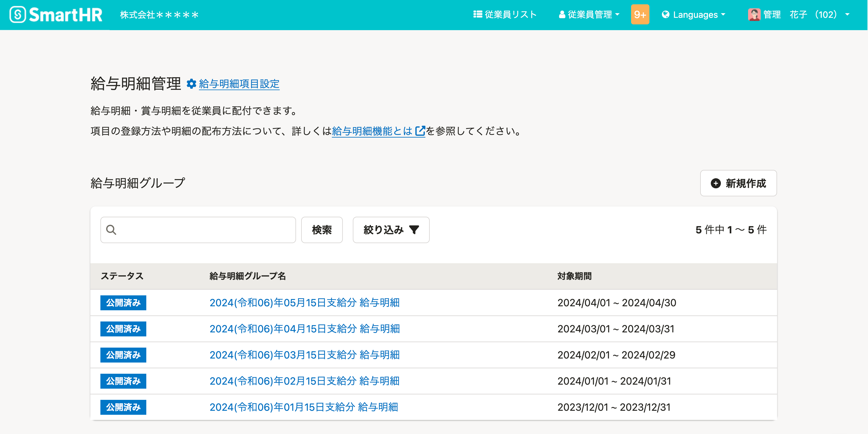Click the funnel icon on 絞り込み button
868x434 pixels.
point(414,230)
